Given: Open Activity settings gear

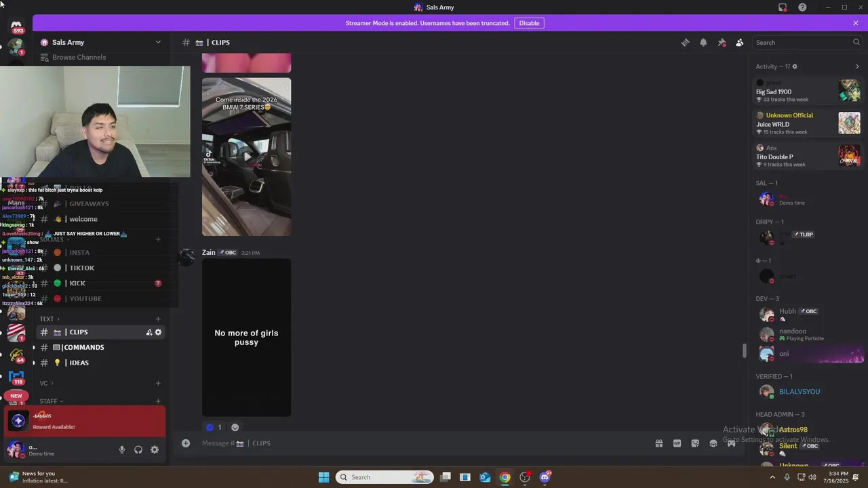Looking at the screenshot, I should pos(795,66).
